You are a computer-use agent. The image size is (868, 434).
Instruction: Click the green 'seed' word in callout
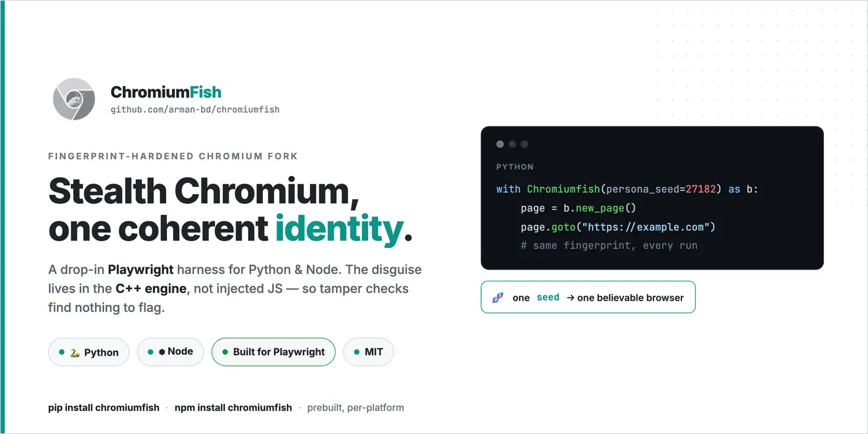[548, 298]
